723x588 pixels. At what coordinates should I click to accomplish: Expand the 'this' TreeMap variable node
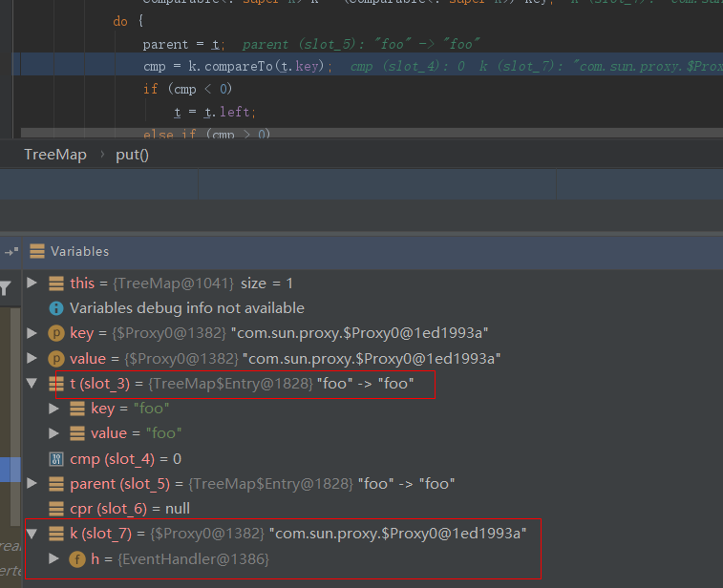coord(32,283)
